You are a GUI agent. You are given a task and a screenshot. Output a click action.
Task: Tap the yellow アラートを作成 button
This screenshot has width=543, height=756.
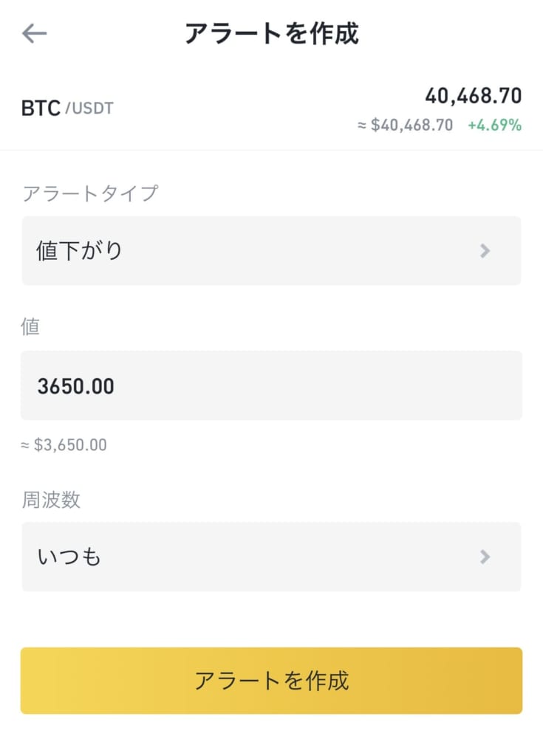pyautogui.click(x=271, y=680)
